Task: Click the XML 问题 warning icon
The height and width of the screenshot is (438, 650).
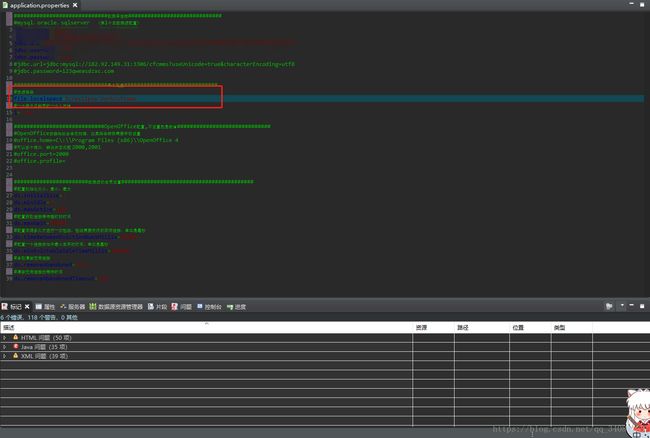Action: 16,356
